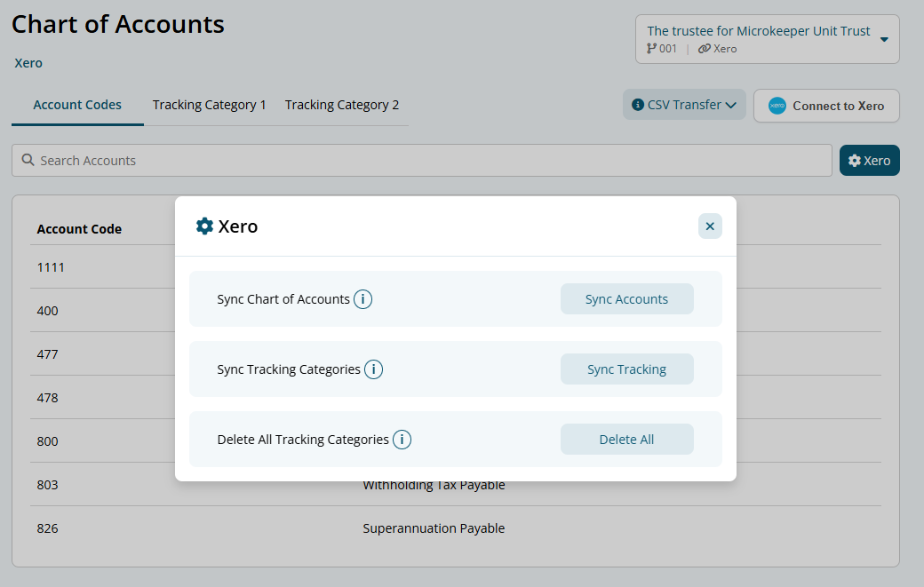The width and height of the screenshot is (924, 587).
Task: Select the Account Codes tab
Action: click(x=77, y=105)
